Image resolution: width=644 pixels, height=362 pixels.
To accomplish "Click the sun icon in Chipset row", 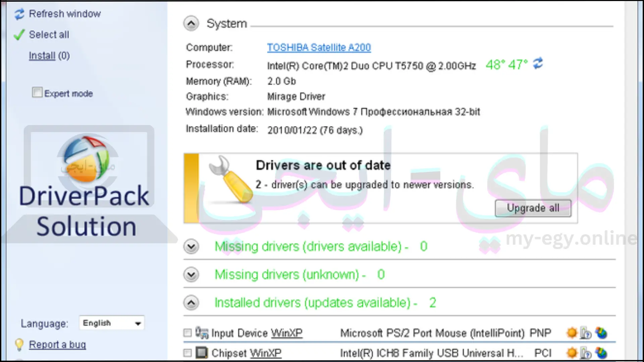I will (x=572, y=353).
